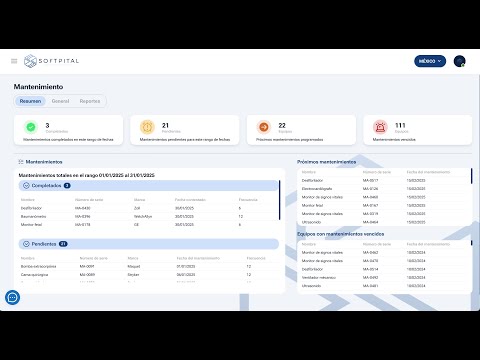Switch to the General tab
The image size is (480, 360).
pyautogui.click(x=60, y=101)
